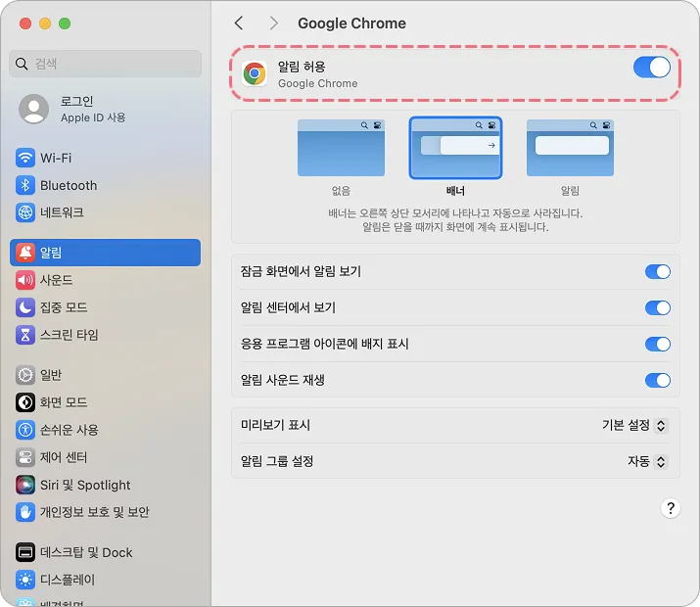The image size is (700, 607).
Task: Open 미리보기 표시 기본 설정 dropdown
Action: pos(634,425)
